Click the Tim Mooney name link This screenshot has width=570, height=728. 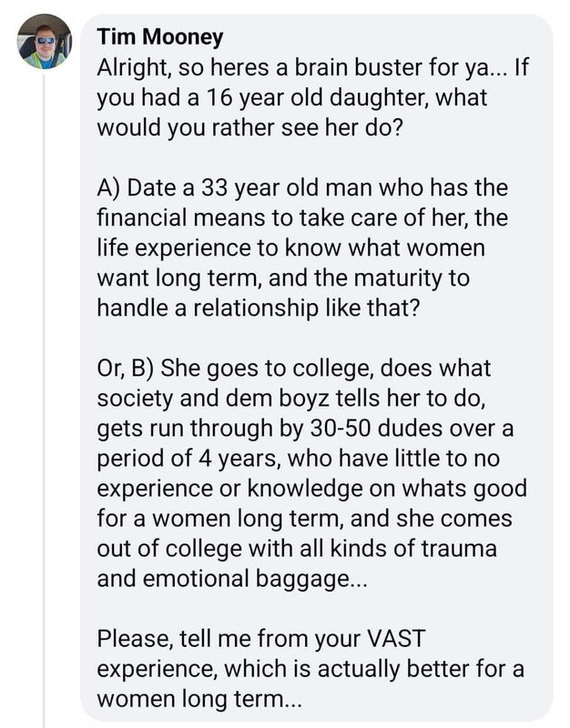[160, 37]
